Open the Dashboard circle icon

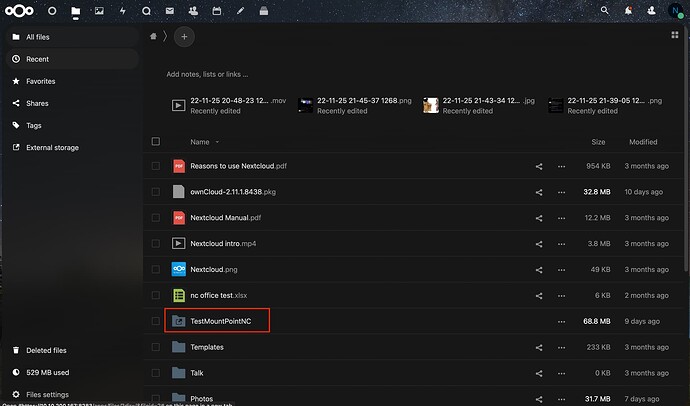[52, 11]
